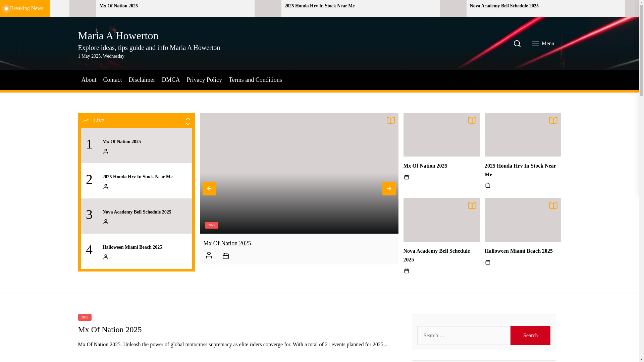Click author icon under Live Halloween Miami item
Screen dimensions: 644x362
coord(106,257)
